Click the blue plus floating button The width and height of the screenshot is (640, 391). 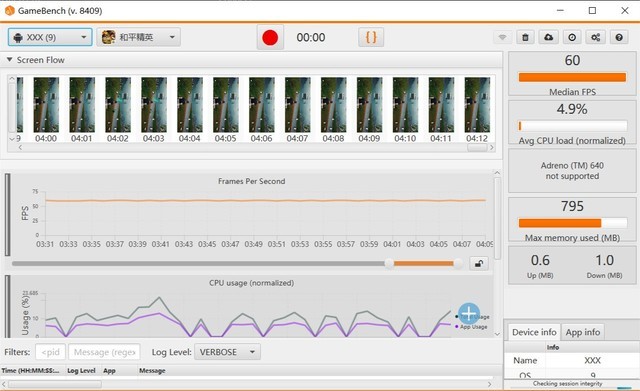point(469,313)
